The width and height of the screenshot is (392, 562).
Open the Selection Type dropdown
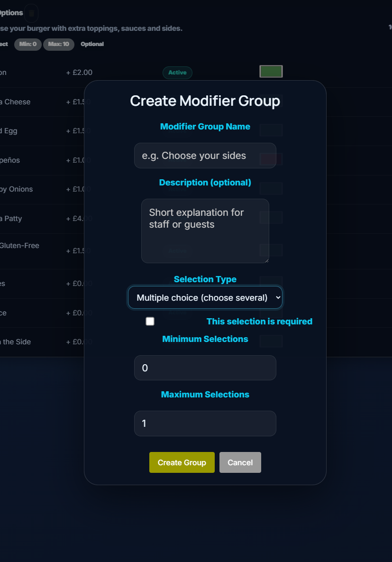pyautogui.click(x=205, y=297)
